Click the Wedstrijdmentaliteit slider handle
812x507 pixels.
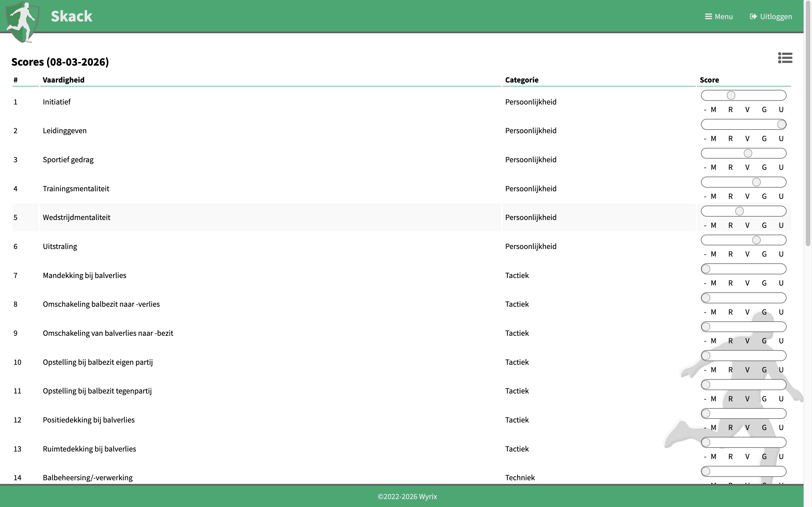(739, 211)
